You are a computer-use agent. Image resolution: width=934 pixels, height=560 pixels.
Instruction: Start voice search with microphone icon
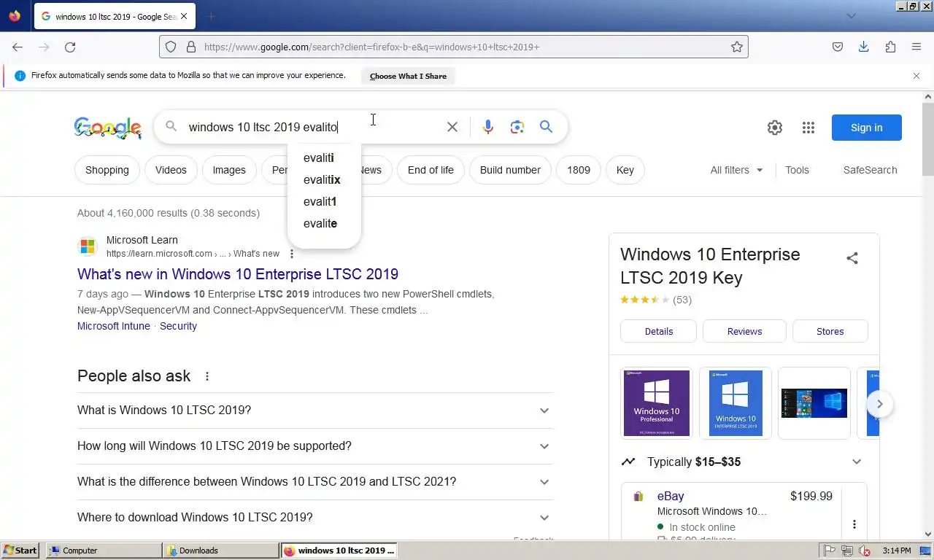pos(488,127)
